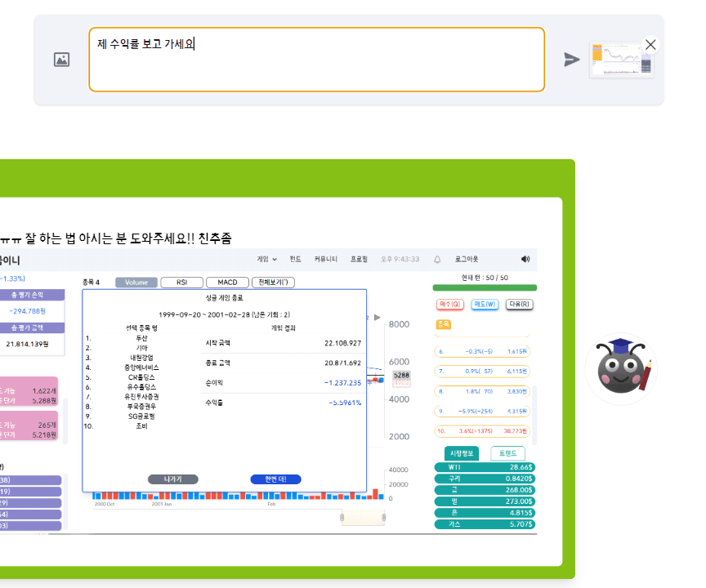Click the 5288 price label on chart
Image resolution: width=706 pixels, height=588 pixels.
click(401, 375)
